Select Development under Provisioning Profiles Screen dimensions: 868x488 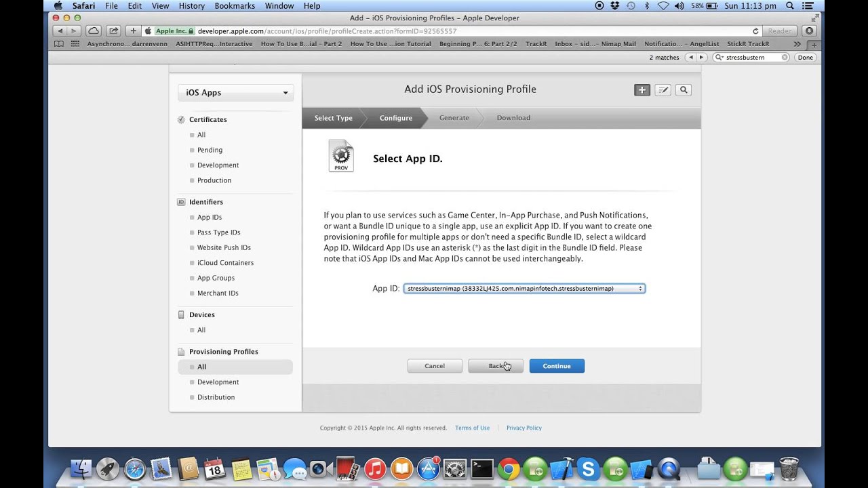[x=218, y=382]
